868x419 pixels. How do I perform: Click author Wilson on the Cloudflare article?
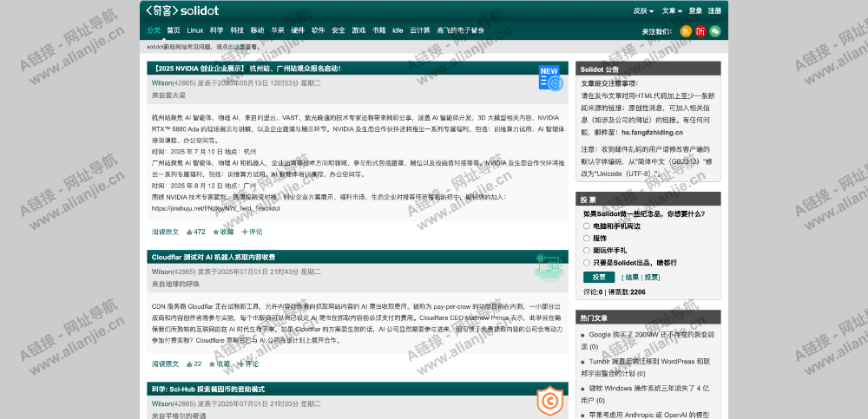point(161,272)
